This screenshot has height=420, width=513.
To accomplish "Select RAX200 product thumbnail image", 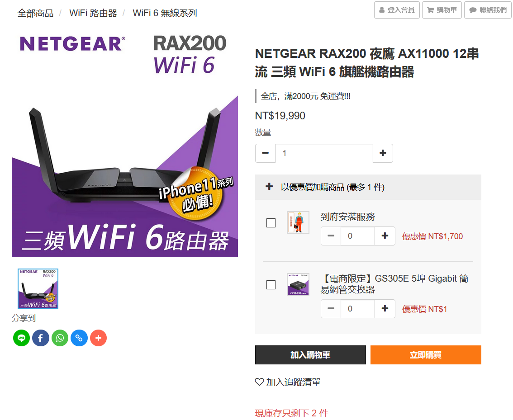I will pos(38,289).
